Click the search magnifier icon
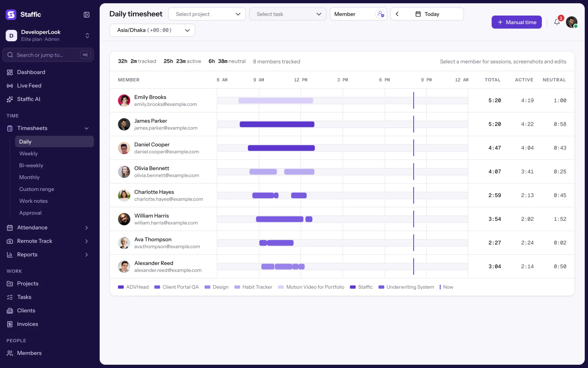The image size is (588, 368). (x=10, y=55)
